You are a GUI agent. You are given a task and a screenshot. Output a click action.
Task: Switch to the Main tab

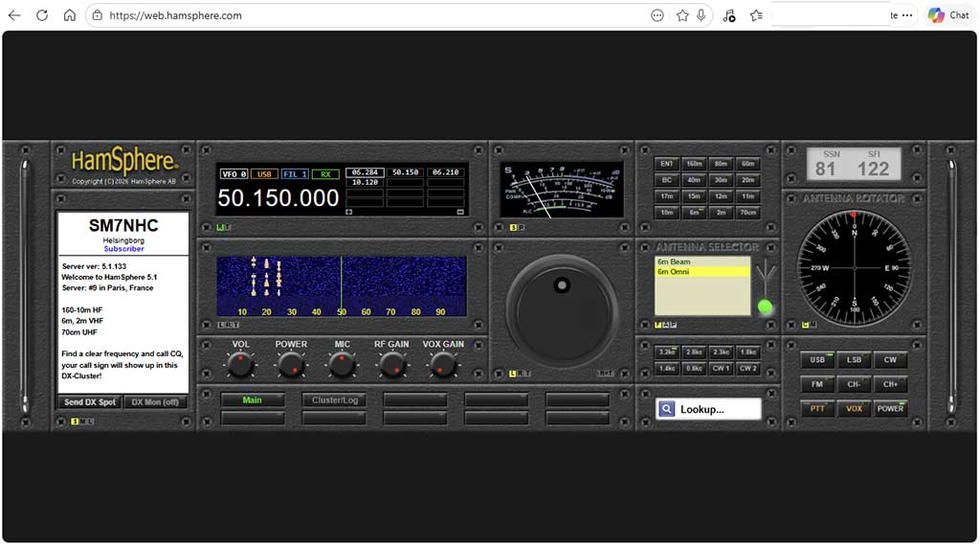253,400
